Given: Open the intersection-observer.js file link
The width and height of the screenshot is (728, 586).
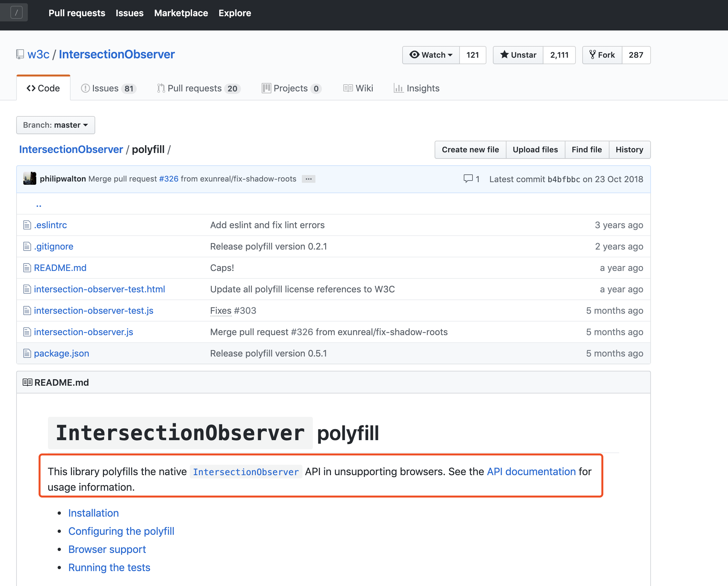Looking at the screenshot, I should tap(84, 332).
